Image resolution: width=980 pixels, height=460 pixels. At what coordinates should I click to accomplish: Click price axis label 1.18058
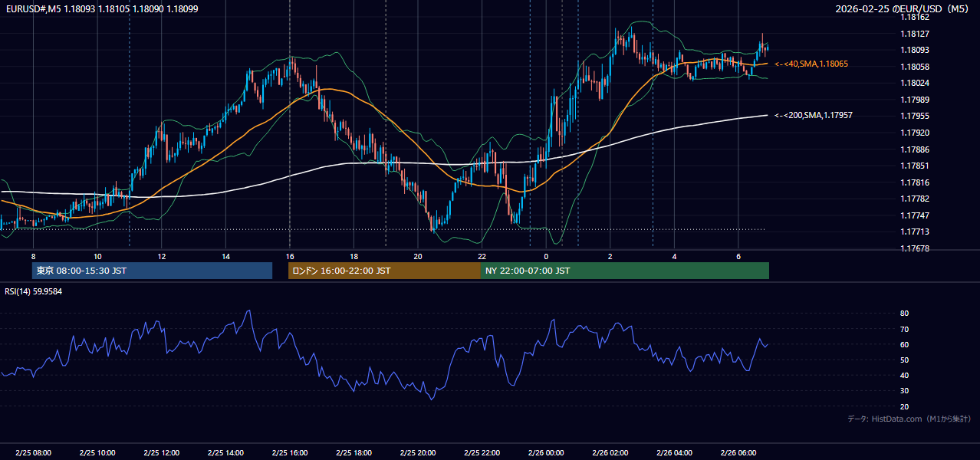(x=916, y=67)
